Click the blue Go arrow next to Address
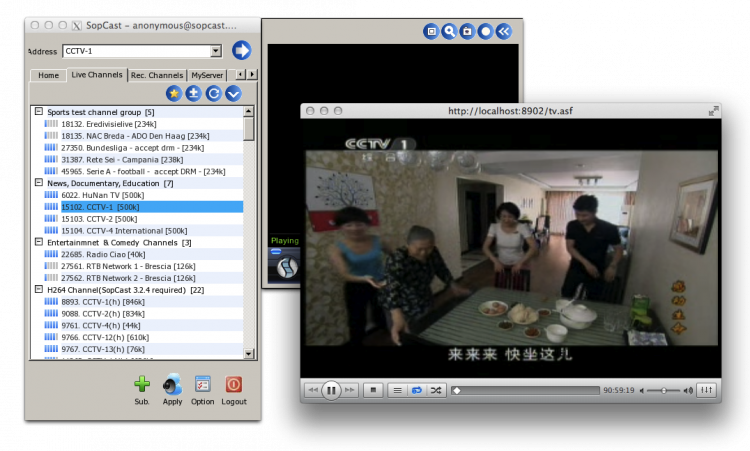 coord(242,50)
